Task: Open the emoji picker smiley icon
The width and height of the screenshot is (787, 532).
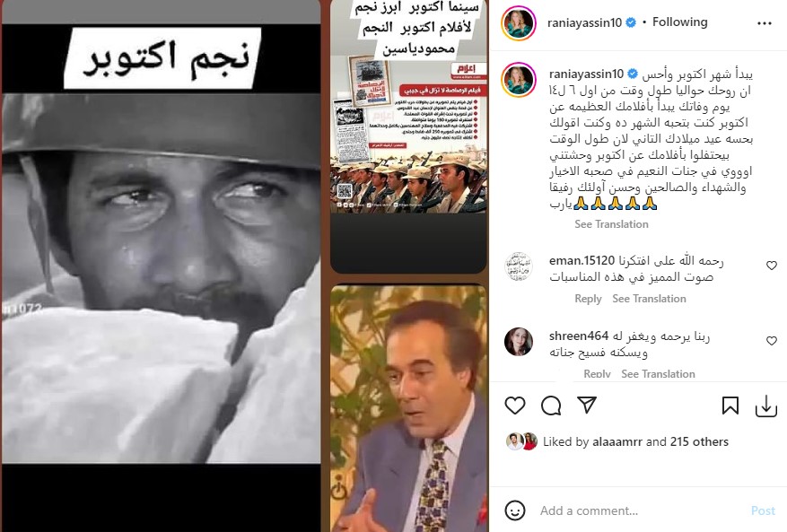Action: point(514,510)
